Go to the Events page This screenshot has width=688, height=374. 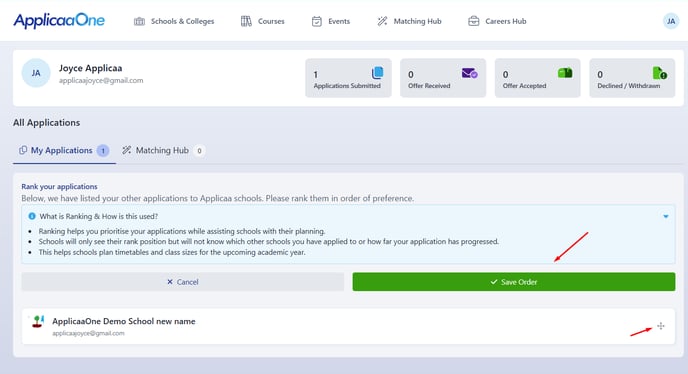[x=330, y=21]
